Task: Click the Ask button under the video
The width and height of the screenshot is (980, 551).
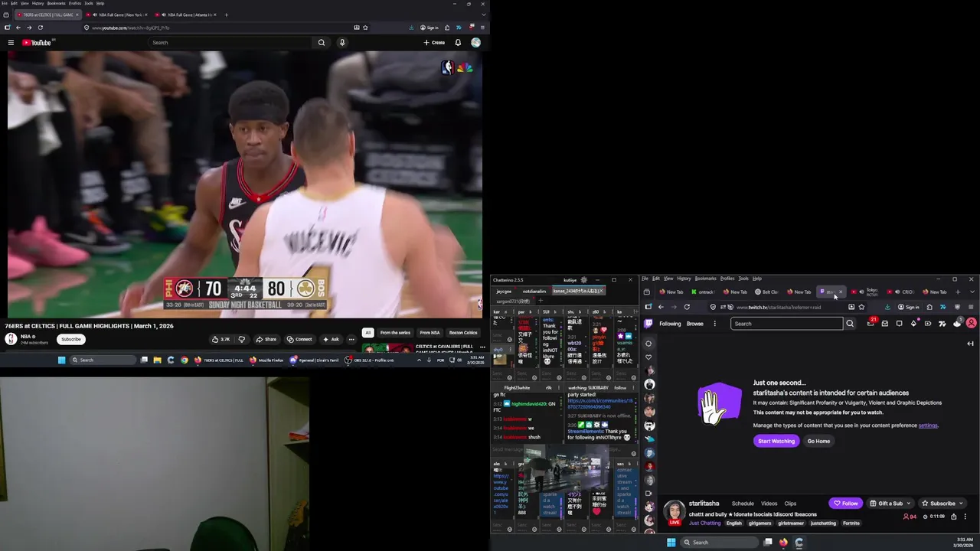Action: [331, 339]
